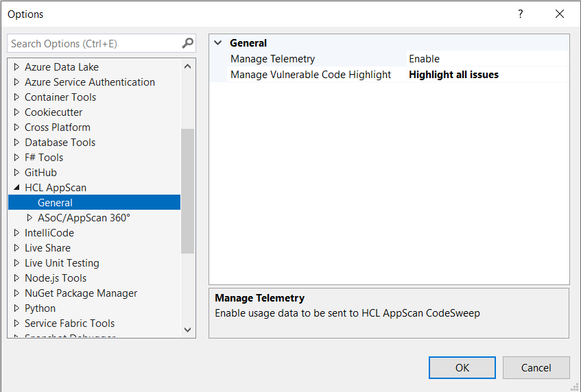Select the Live Share label

[47, 248]
